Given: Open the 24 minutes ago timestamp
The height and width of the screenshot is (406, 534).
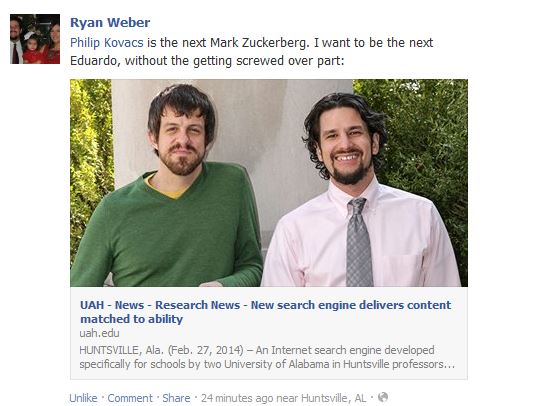Looking at the screenshot, I should tap(237, 398).
